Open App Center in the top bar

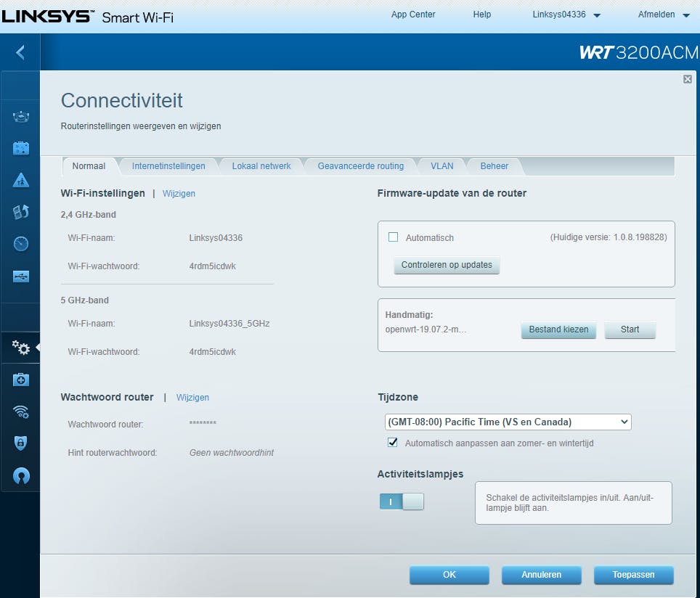point(413,15)
